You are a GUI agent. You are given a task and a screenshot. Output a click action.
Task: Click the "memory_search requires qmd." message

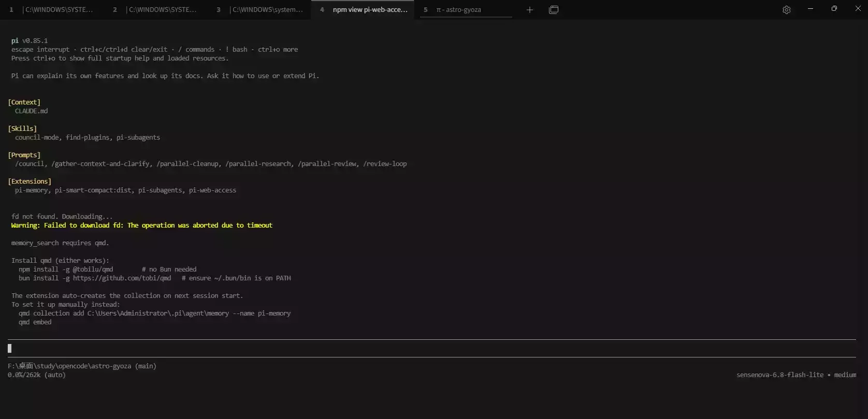(x=60, y=243)
